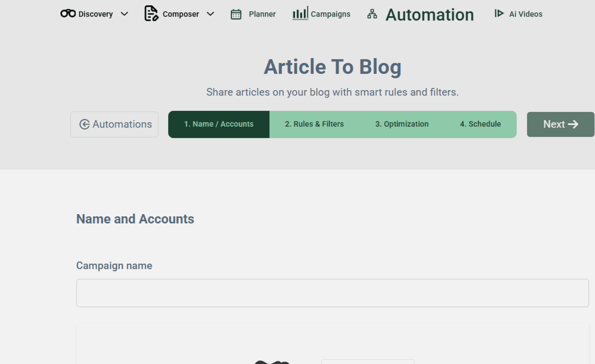Go to the Planner page
Screen dimensions: 595x364
tap(262, 14)
